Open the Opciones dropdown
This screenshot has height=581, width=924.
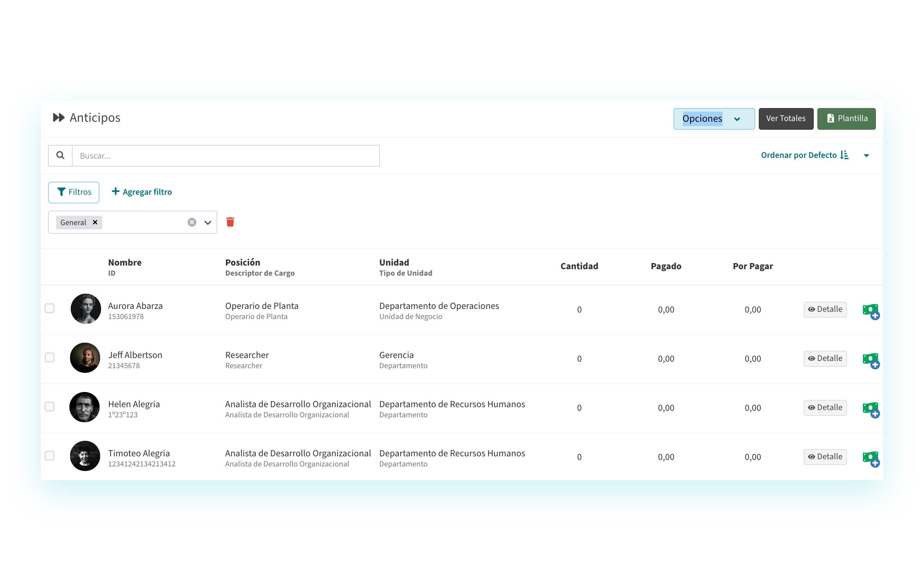click(x=714, y=119)
